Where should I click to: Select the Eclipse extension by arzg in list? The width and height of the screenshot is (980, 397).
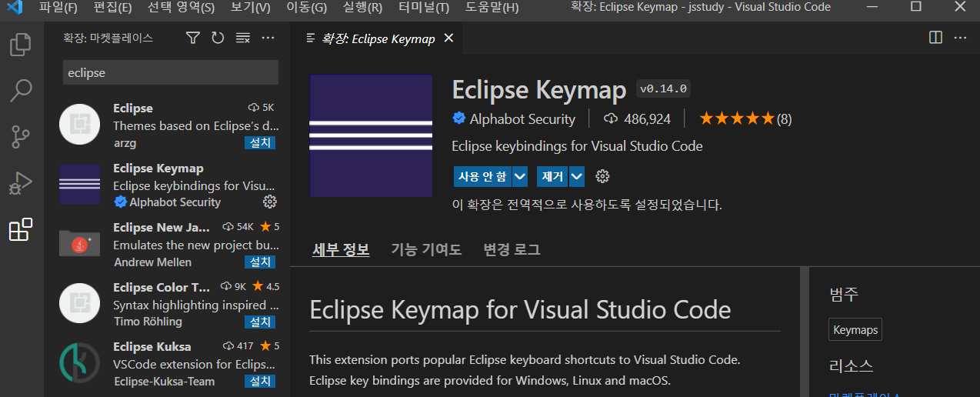[x=167, y=125]
